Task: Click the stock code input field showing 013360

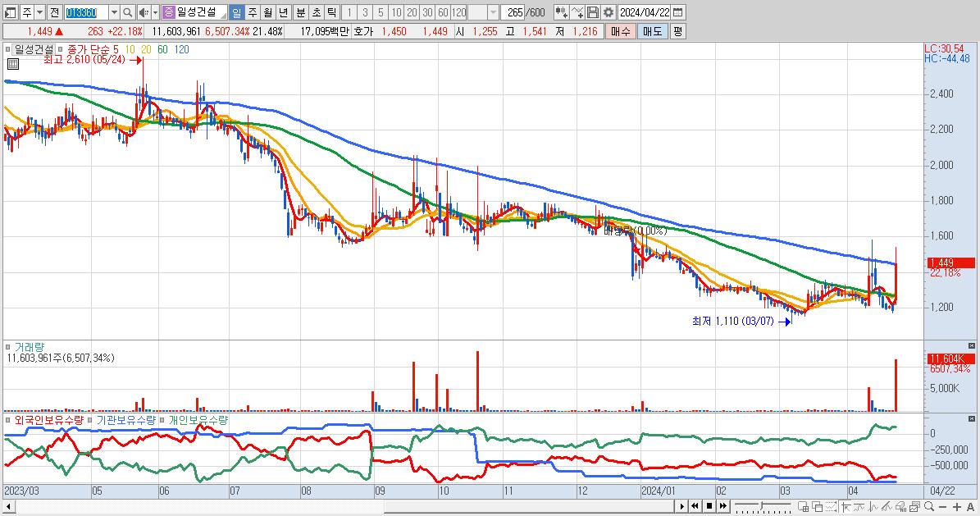Action: point(86,11)
